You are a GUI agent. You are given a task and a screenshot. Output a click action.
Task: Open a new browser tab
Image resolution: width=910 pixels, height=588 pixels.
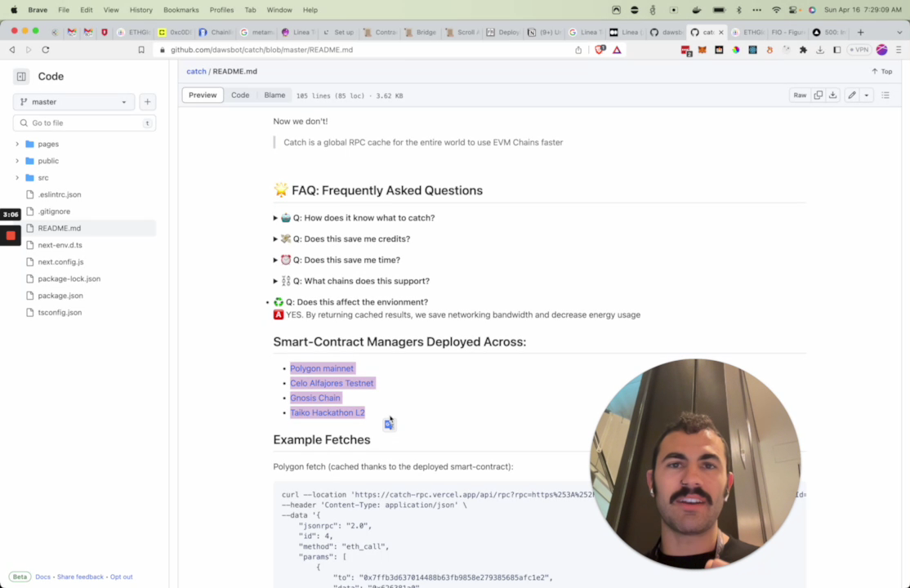(x=861, y=33)
